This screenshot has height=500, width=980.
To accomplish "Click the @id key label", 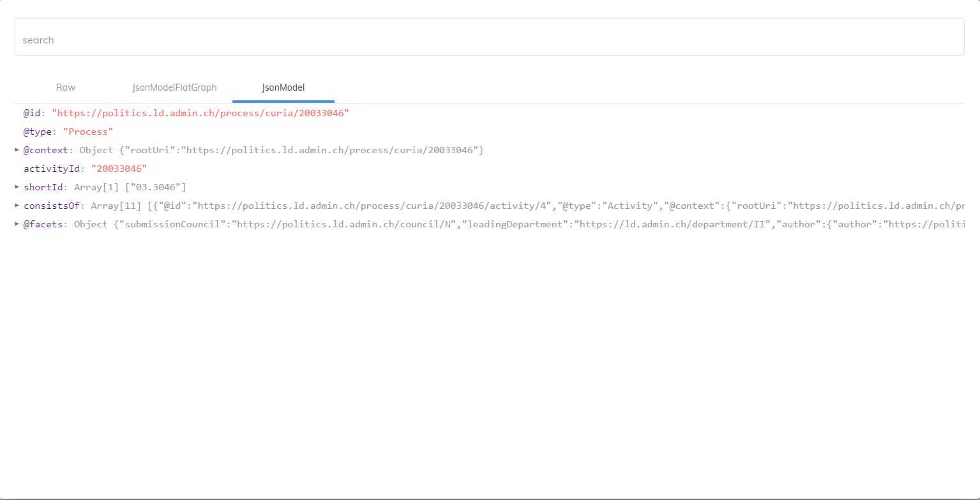I will point(33,113).
